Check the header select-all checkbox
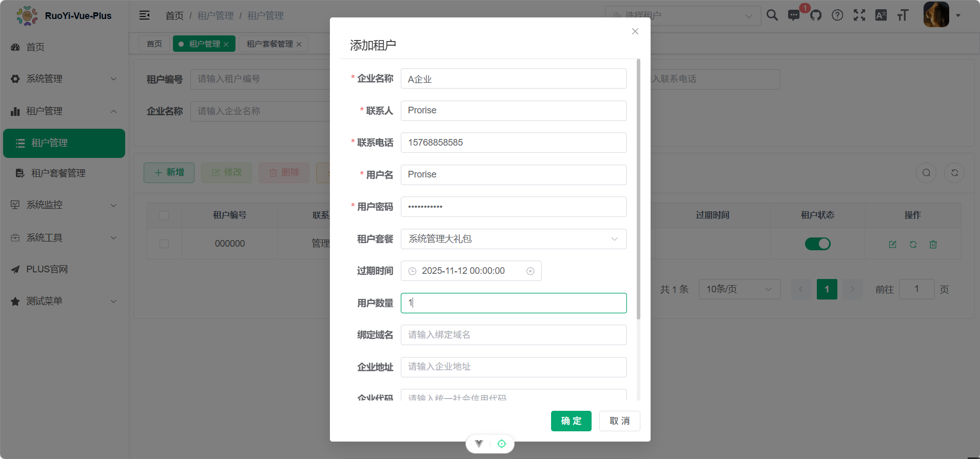 [164, 215]
